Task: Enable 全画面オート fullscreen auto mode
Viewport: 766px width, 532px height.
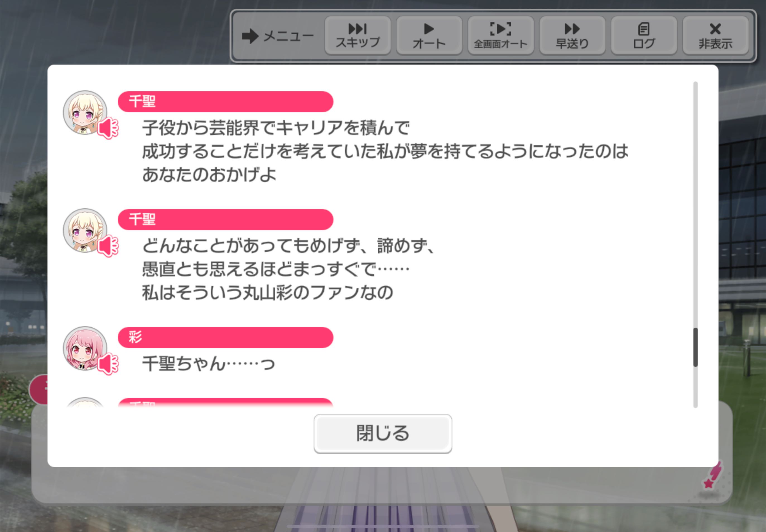Action: tap(501, 36)
